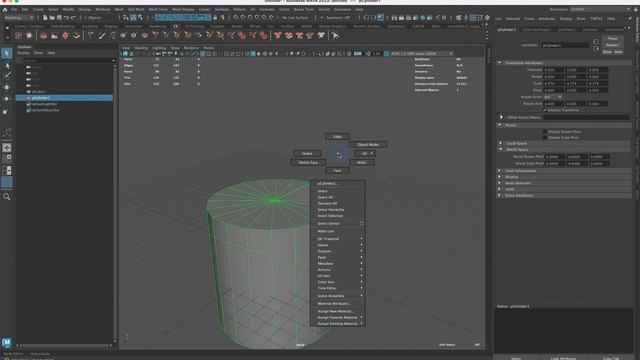Choose Face in the marking menu
Image resolution: width=640 pixels, height=360 pixels.
pyautogui.click(x=337, y=171)
